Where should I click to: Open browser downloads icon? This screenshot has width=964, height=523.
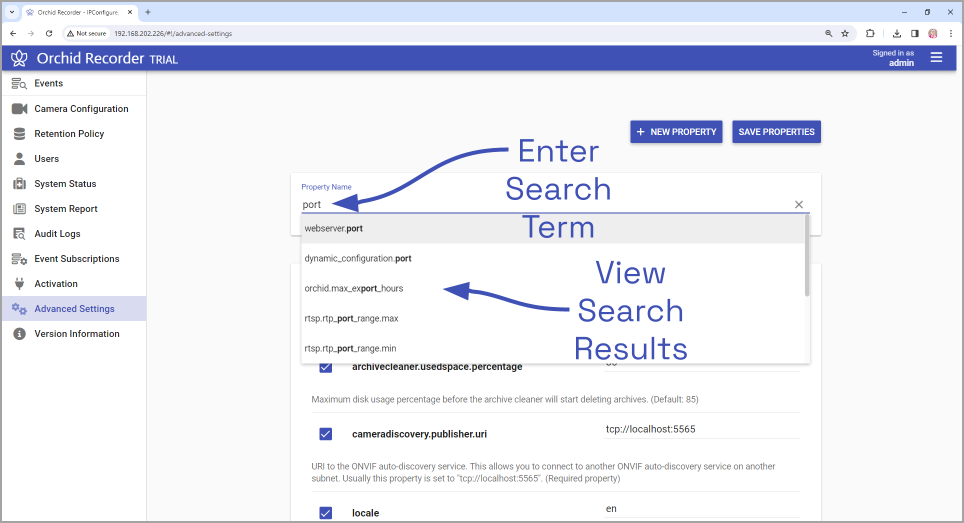897,33
